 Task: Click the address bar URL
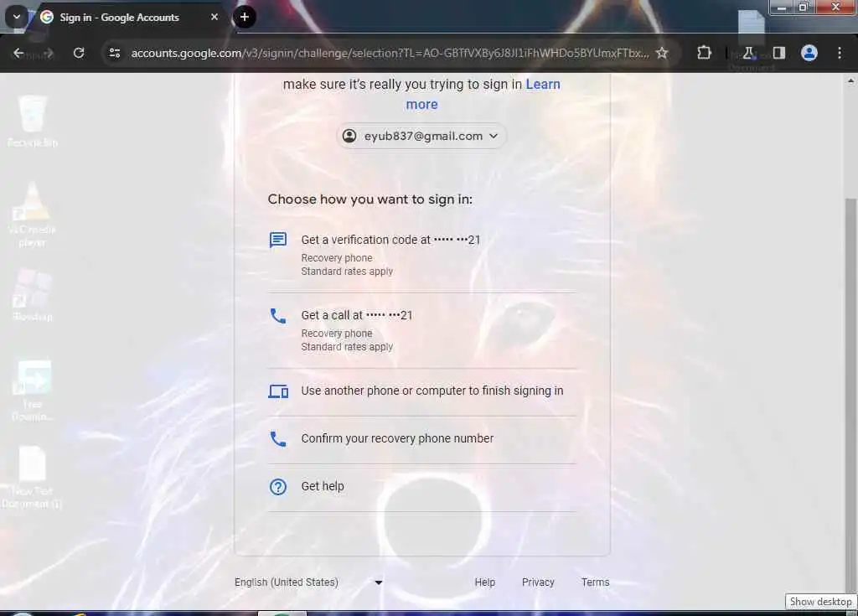[390, 53]
